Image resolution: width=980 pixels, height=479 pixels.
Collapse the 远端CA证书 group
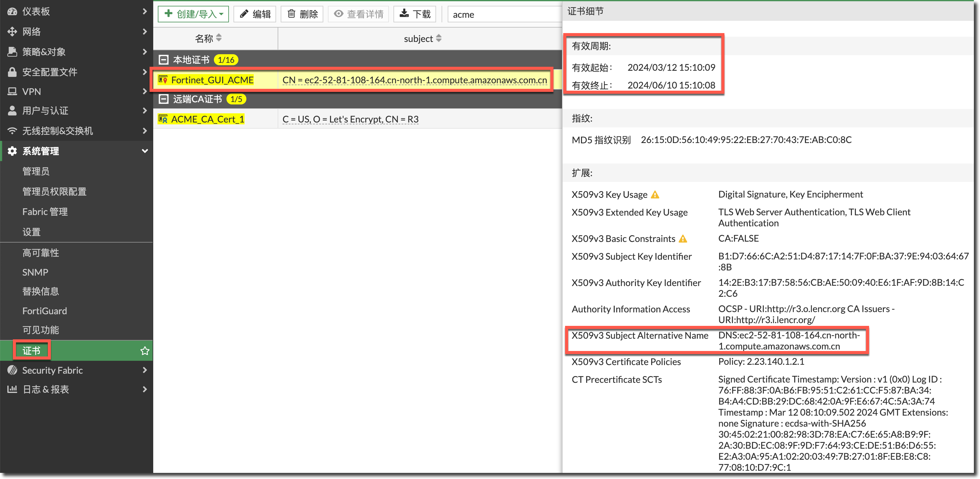(x=164, y=99)
